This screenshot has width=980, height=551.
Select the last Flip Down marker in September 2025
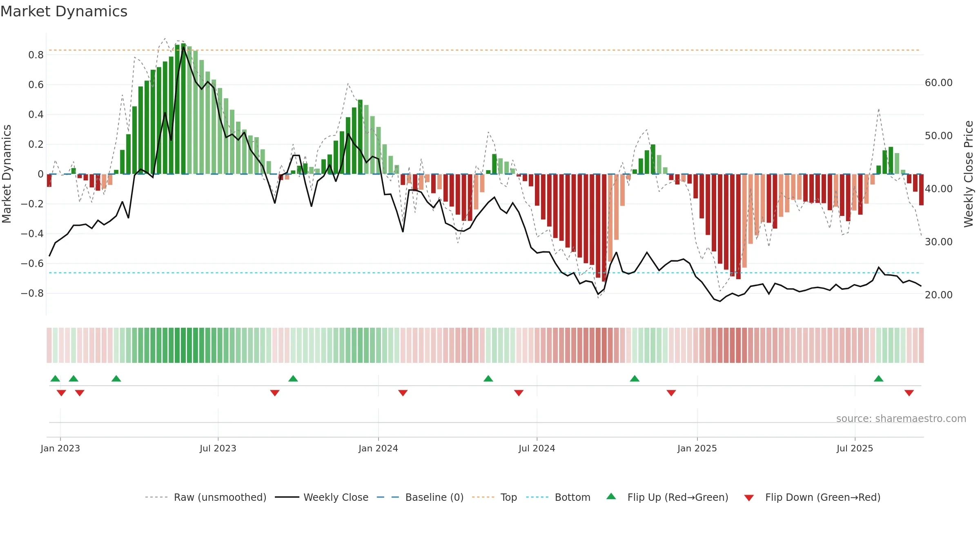(x=909, y=393)
